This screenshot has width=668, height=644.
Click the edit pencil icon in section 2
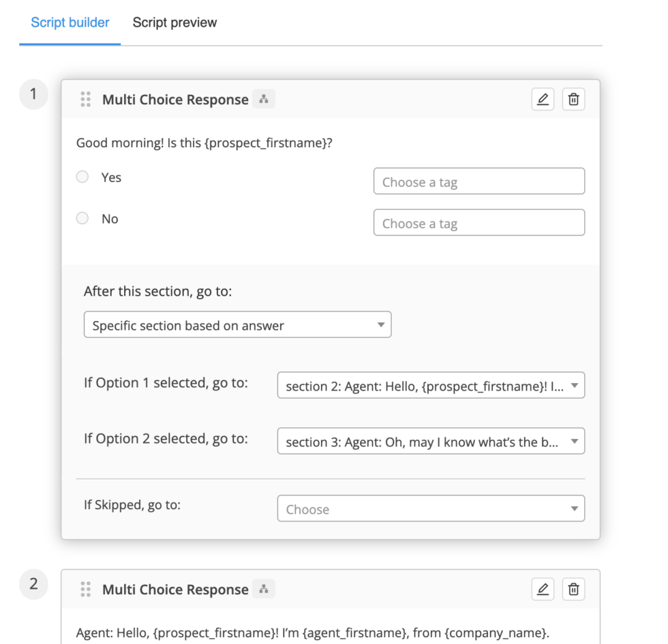[x=543, y=589]
